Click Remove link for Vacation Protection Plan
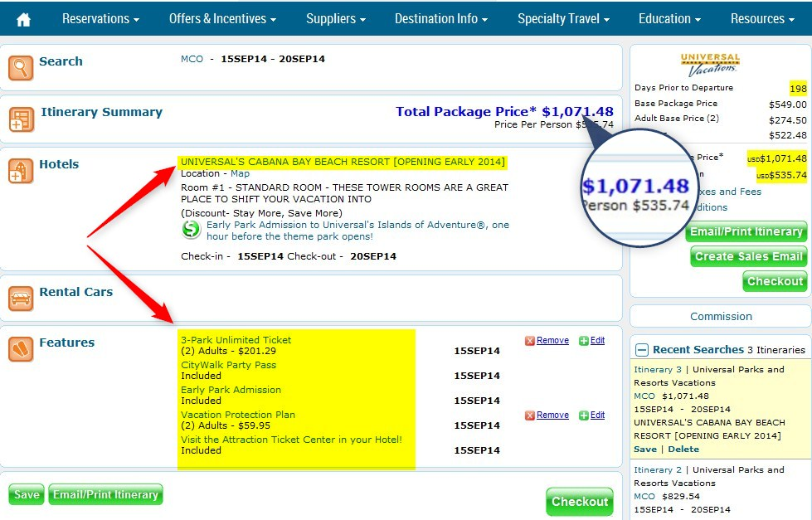812x520 pixels. coord(552,415)
